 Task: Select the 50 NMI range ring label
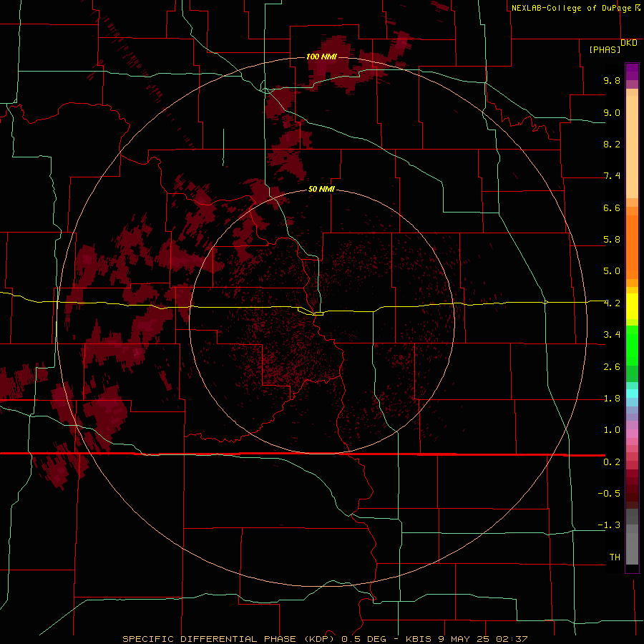click(321, 190)
